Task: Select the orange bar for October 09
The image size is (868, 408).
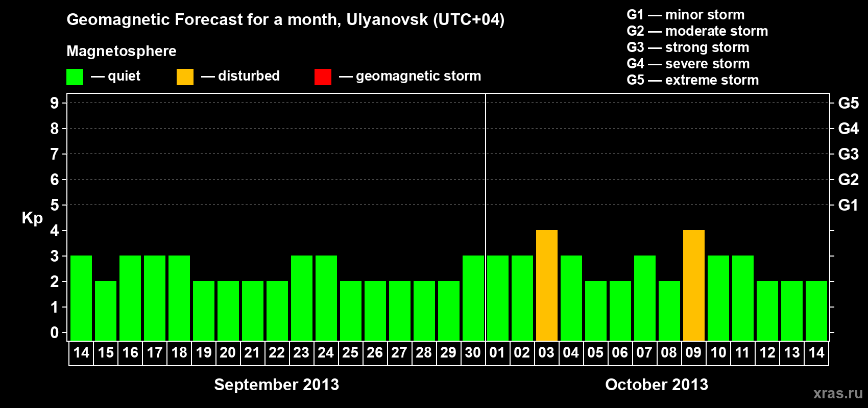Action: [694, 285]
